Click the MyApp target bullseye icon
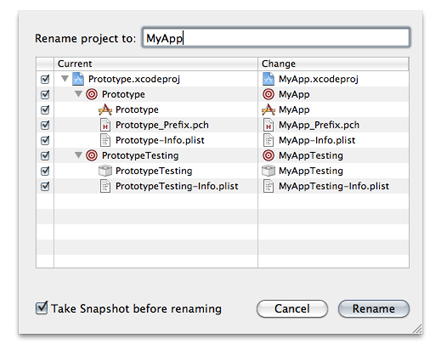 coord(268,94)
